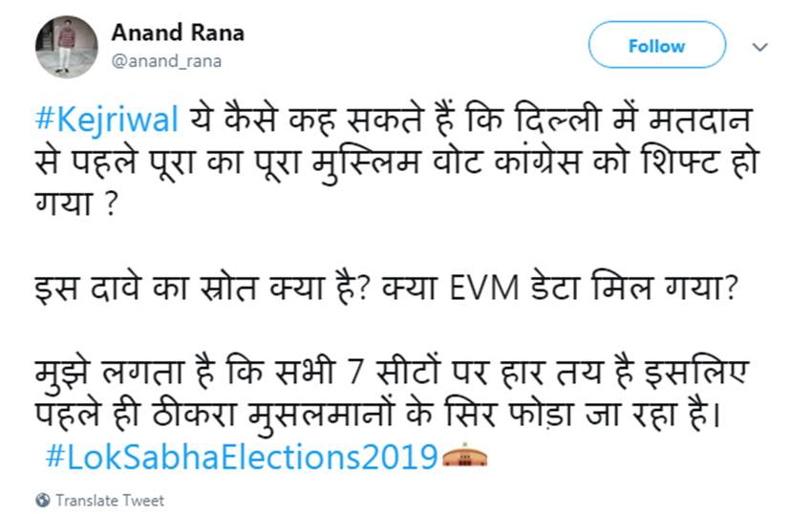Open the @anand_rana handle link
812x514 pixels.
[x=166, y=62]
